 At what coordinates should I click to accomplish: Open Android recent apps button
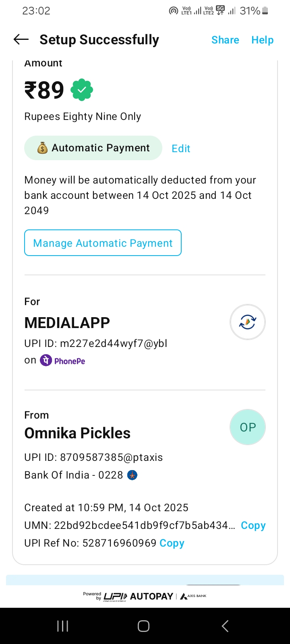(62, 626)
